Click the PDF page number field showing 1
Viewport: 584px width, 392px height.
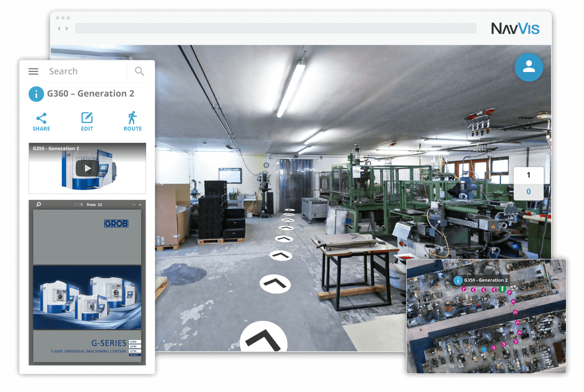click(78, 205)
